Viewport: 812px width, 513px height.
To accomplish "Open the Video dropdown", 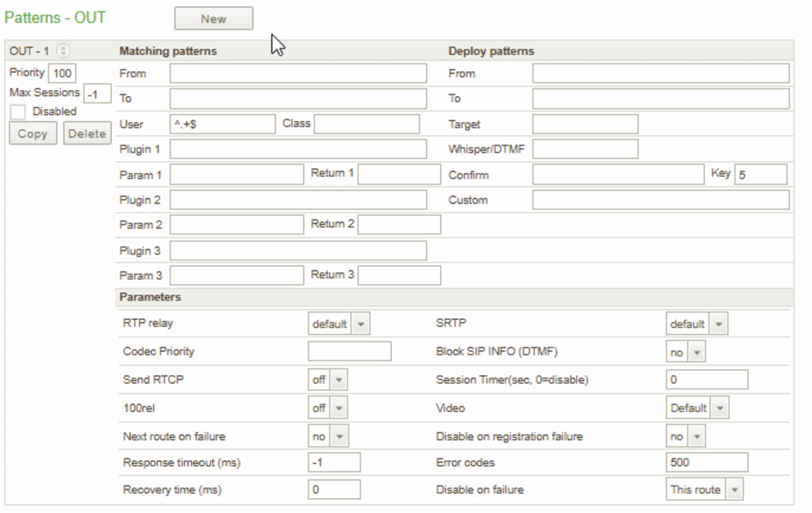I will 698,408.
